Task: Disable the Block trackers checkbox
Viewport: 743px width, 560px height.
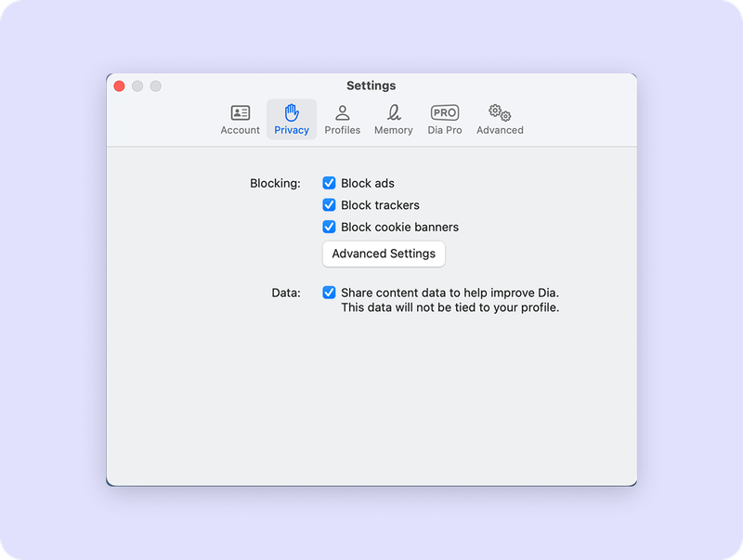Action: [329, 204]
